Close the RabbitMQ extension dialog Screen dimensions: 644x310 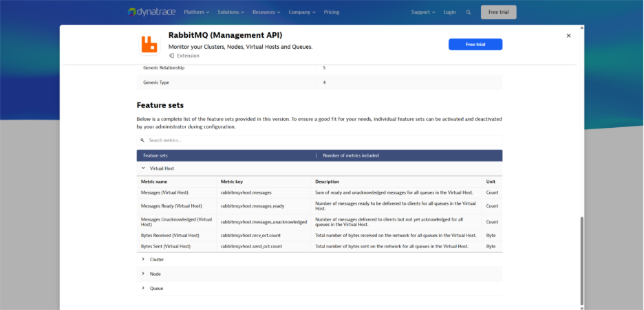pos(568,36)
